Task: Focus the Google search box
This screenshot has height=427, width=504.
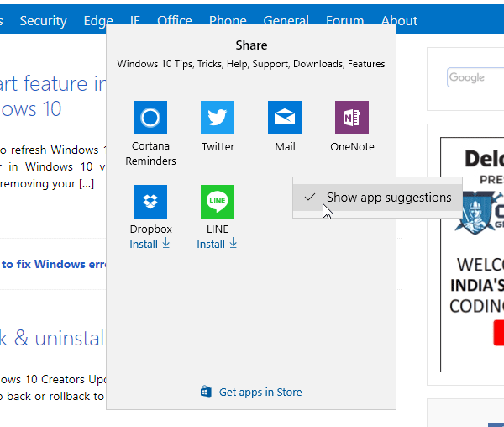Action: coord(475,77)
